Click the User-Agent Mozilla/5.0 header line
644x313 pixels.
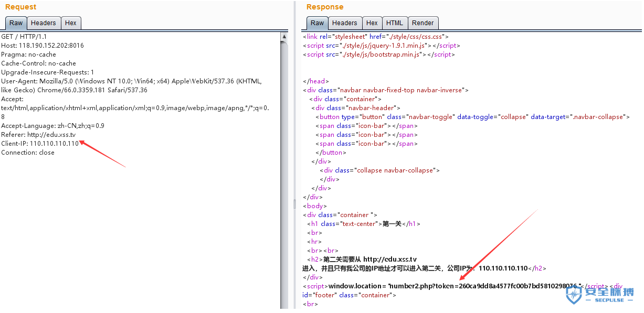(x=132, y=81)
